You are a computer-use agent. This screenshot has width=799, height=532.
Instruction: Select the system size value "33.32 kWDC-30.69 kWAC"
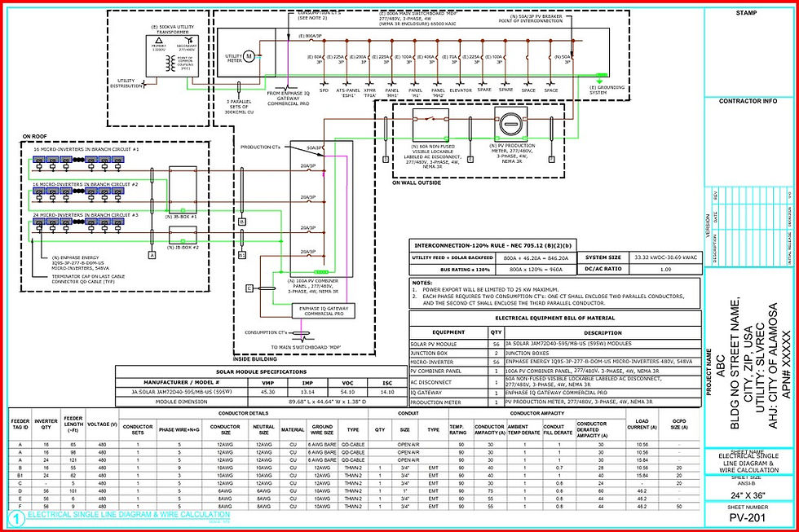[x=666, y=257]
